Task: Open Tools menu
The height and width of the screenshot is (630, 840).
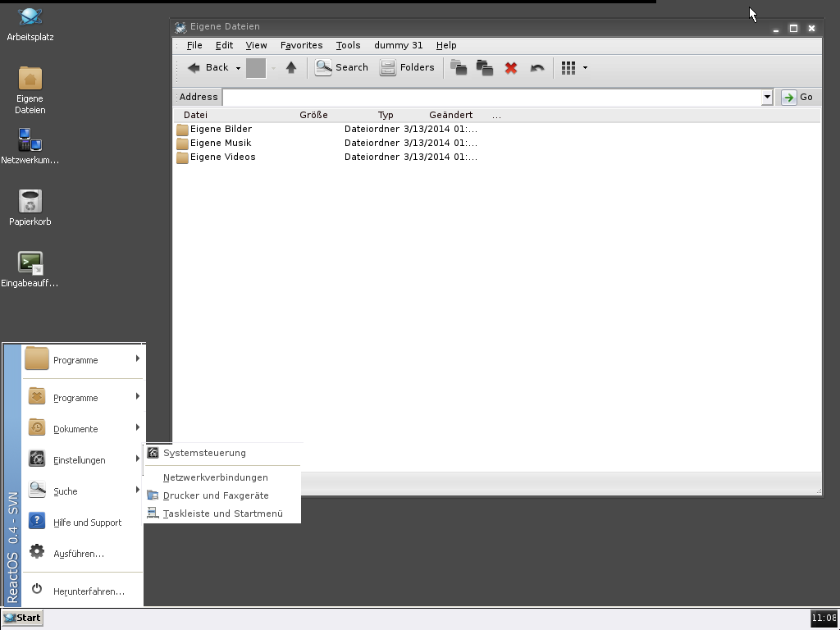Action: point(348,46)
